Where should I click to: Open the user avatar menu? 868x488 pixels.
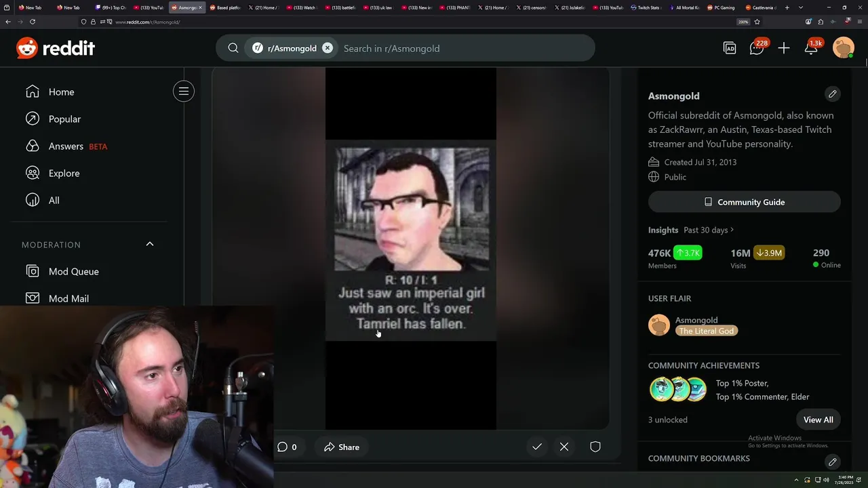(x=844, y=48)
